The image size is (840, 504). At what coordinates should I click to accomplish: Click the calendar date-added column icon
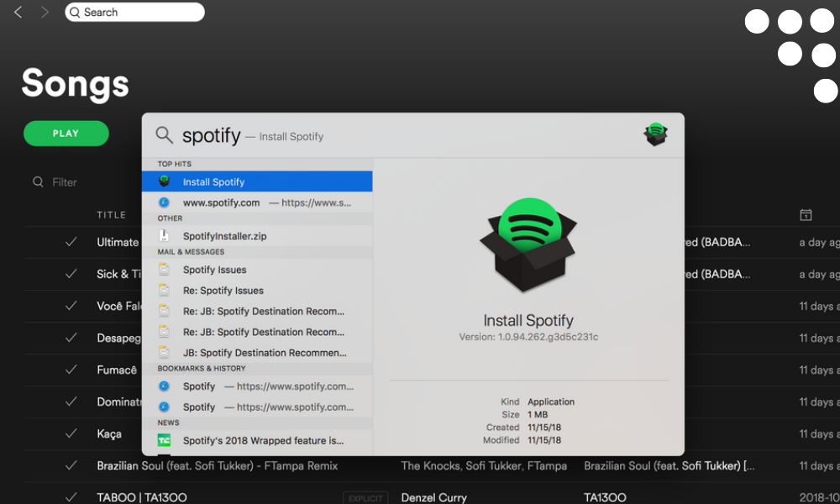pyautogui.click(x=806, y=215)
